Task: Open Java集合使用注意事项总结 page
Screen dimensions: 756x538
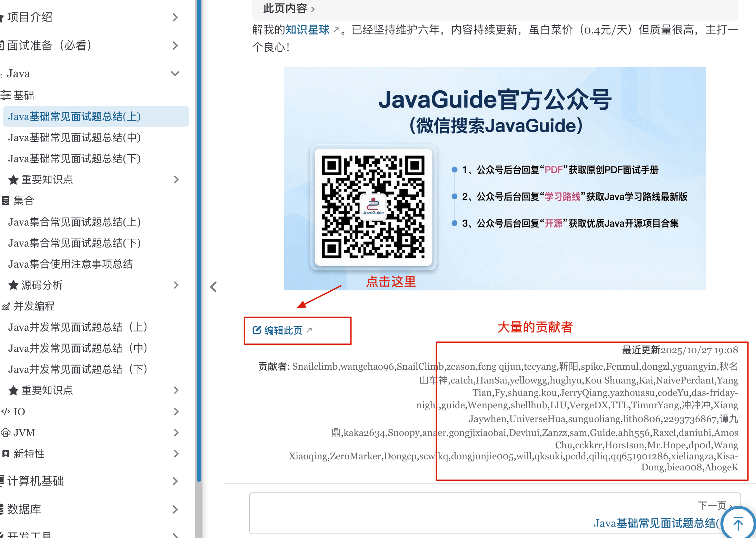Action: [71, 264]
